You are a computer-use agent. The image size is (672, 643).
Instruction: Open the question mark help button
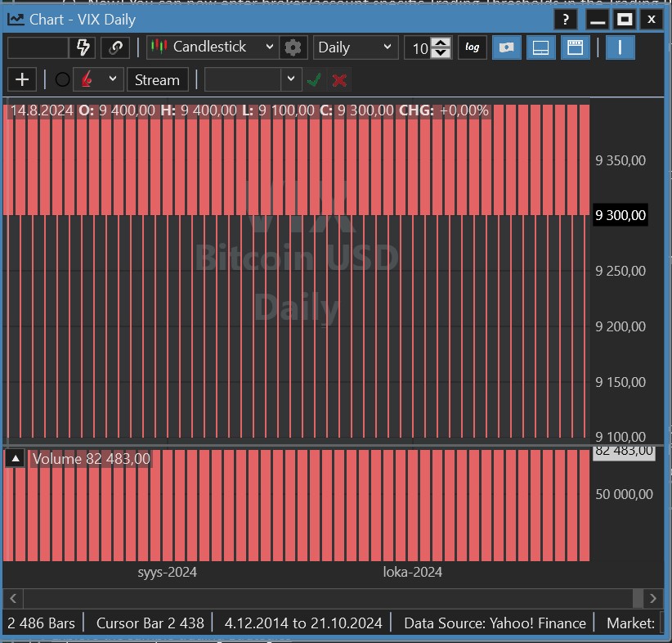(x=565, y=20)
